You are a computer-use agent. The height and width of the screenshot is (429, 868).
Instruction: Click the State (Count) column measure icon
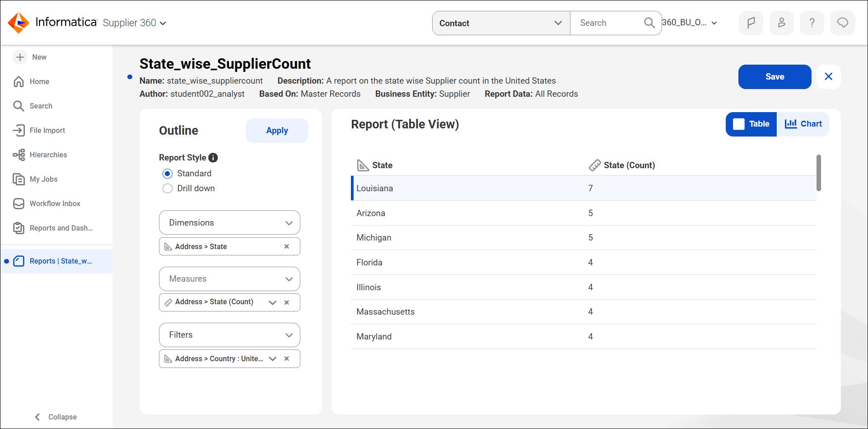pyautogui.click(x=595, y=165)
